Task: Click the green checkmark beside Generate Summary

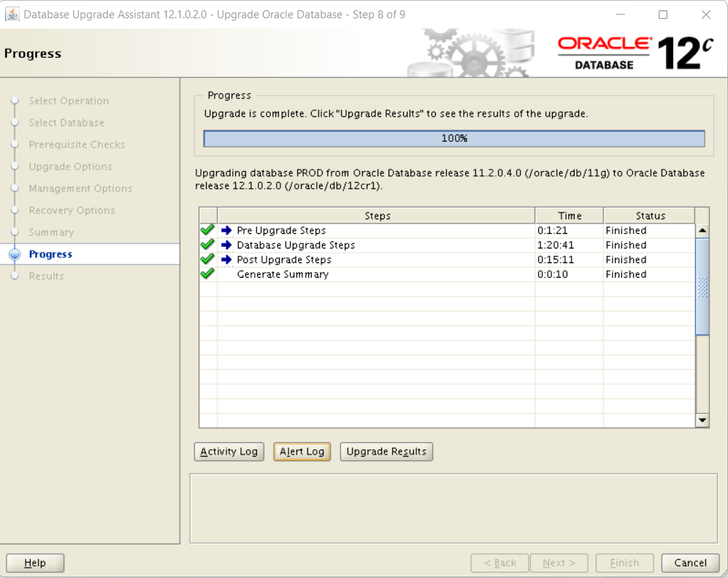Action: pos(207,274)
